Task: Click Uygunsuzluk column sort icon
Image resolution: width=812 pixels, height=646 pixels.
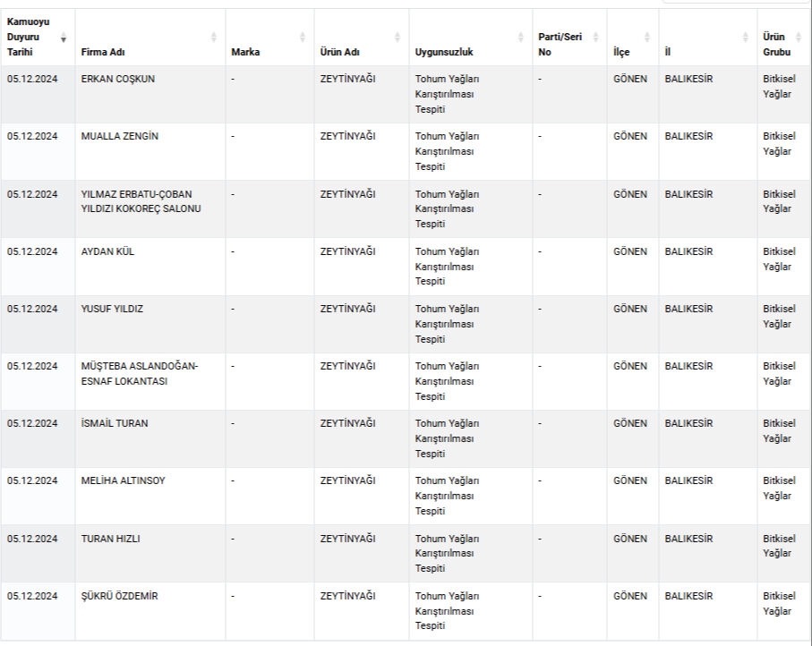Action: pos(521,38)
